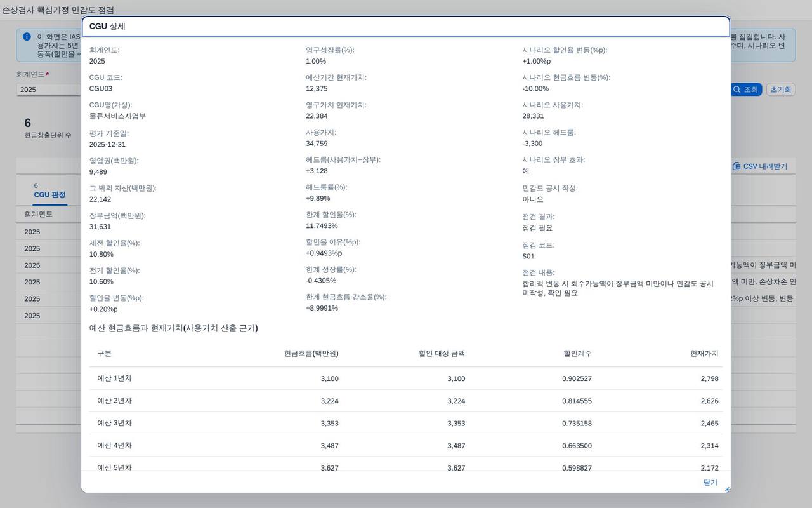Click the 회계연도 input field with 2025
The image size is (812, 508).
[x=48, y=90]
